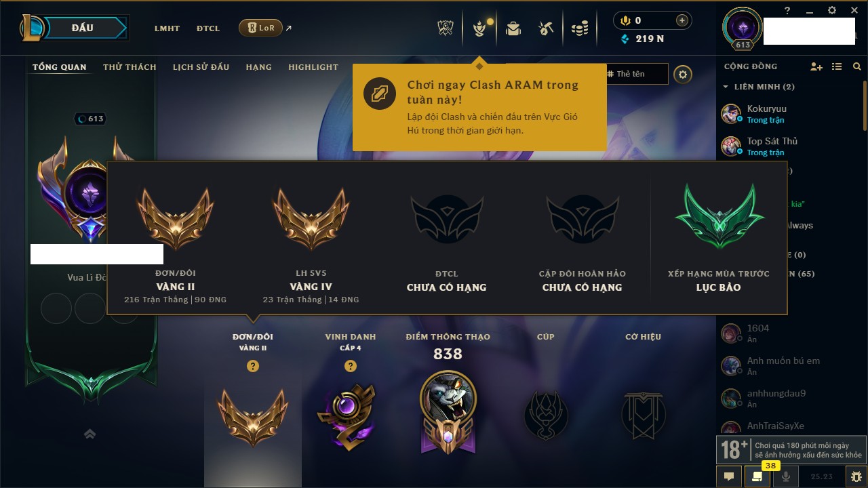Open the Loot hammer crafting icon
Screen dimensions: 868x488
(x=546, y=28)
